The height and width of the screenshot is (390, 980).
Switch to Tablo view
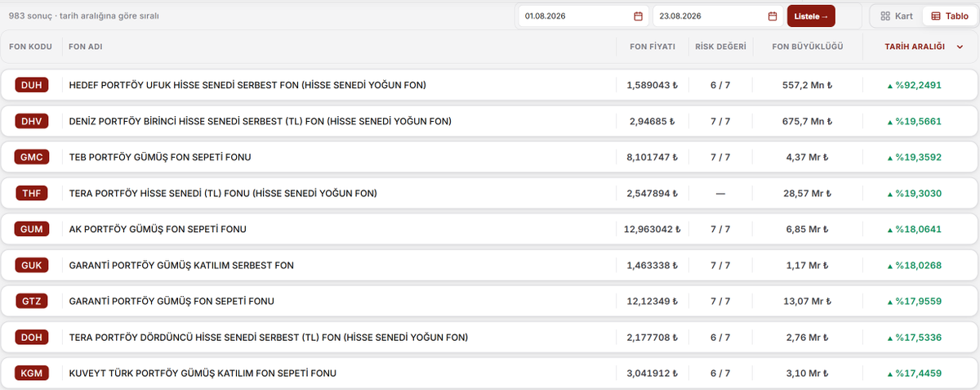tap(950, 16)
